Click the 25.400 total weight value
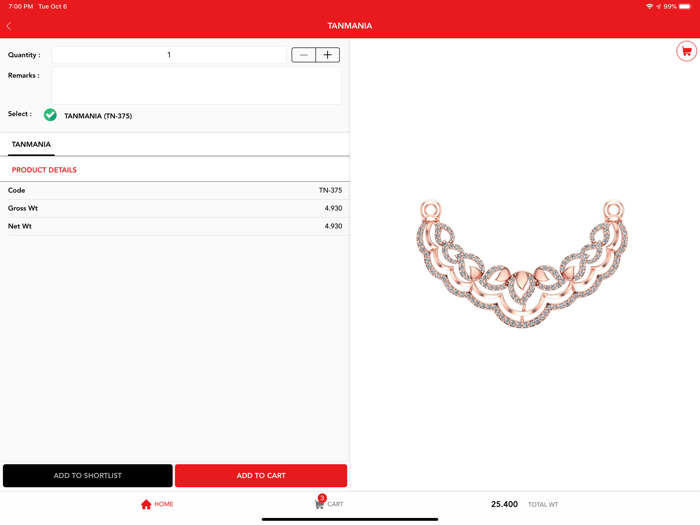The height and width of the screenshot is (525, 700). coord(504,504)
